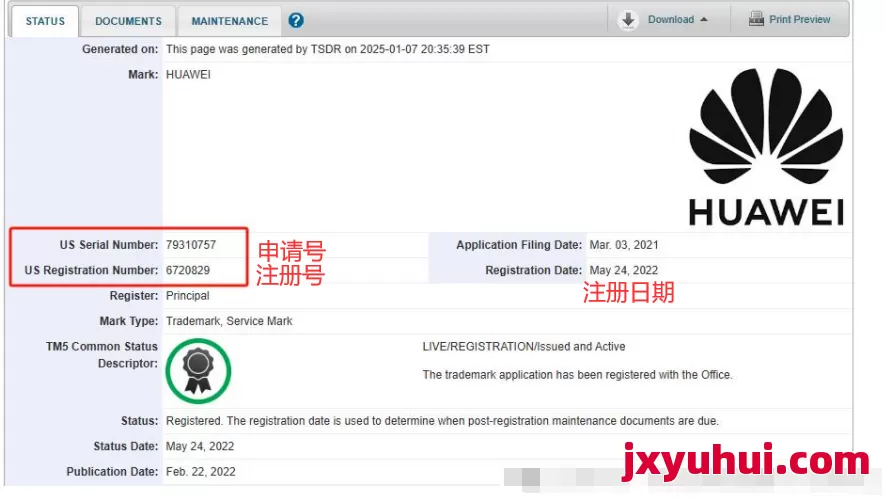Click the green registered status badge icon

(198, 371)
